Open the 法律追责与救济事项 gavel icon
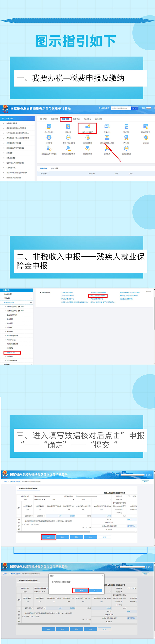 pos(68,148)
